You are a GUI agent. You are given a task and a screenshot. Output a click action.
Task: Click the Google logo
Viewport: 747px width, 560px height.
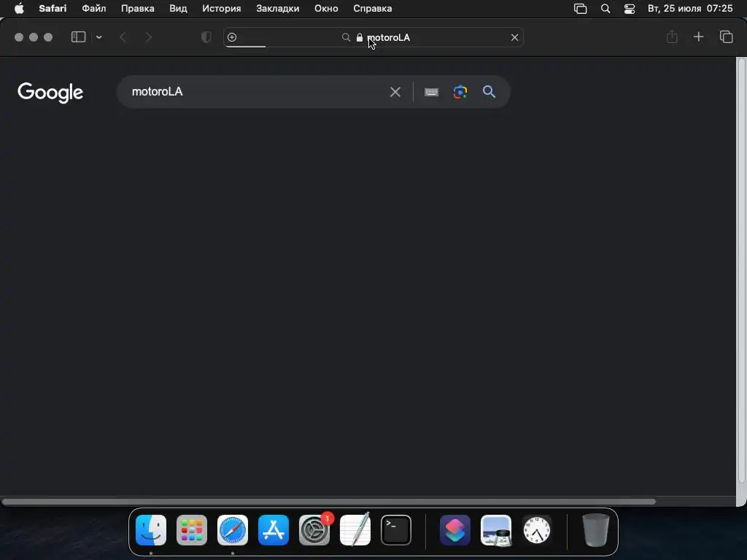coord(50,93)
